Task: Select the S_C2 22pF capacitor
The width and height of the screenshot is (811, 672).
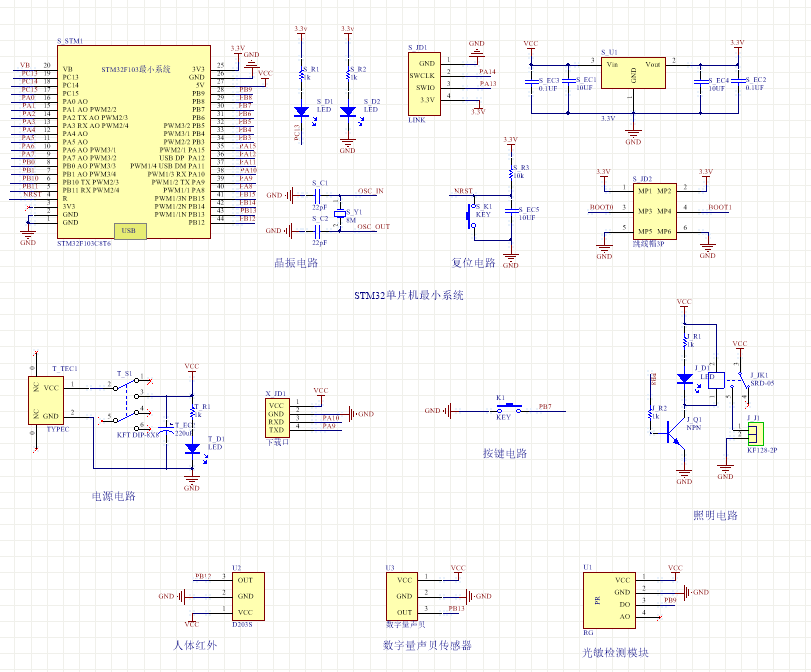Action: pyautogui.click(x=318, y=231)
